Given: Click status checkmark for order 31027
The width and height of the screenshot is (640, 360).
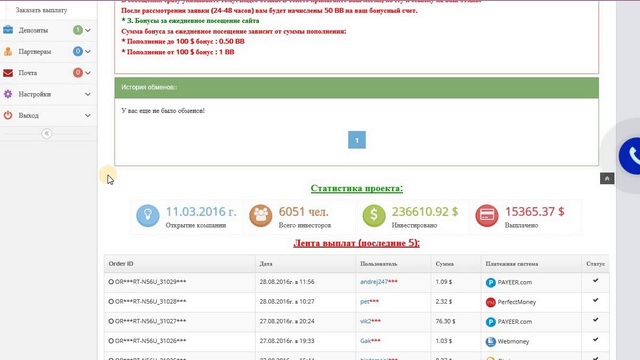Looking at the screenshot, I should coord(596,320).
